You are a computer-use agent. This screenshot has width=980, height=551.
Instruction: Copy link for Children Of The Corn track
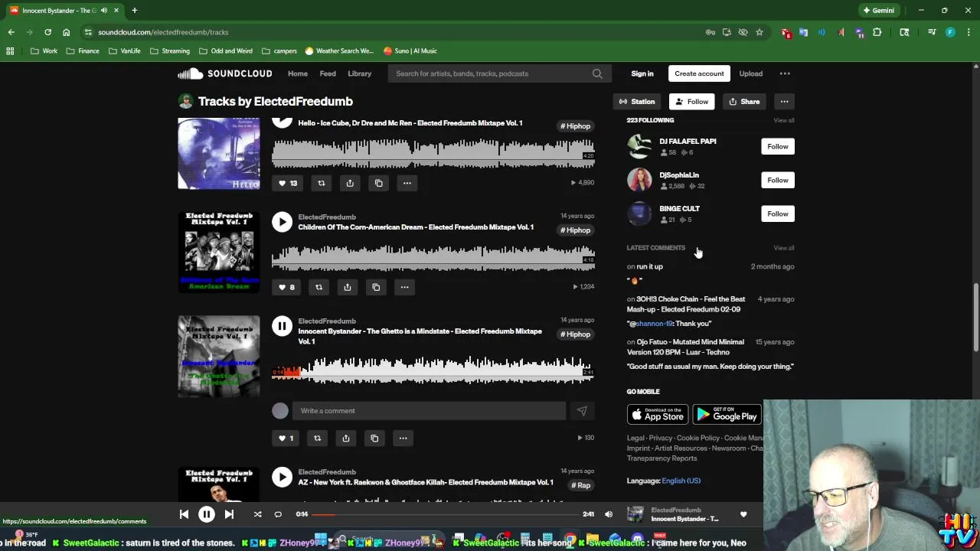coord(375,287)
